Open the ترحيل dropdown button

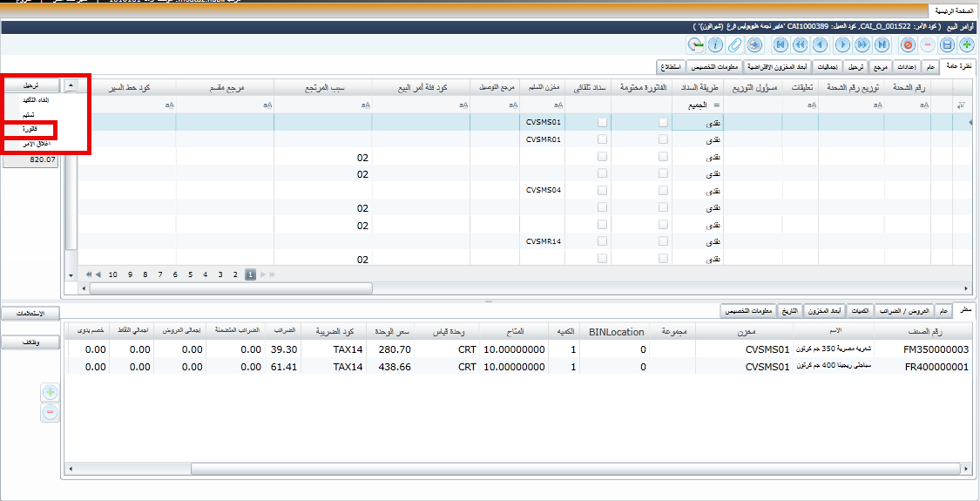click(x=31, y=86)
